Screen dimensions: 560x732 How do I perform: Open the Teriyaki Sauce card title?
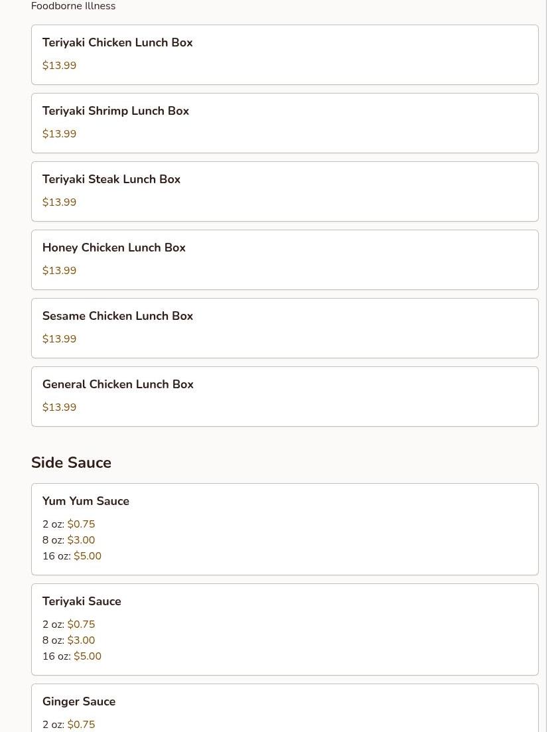[82, 601]
